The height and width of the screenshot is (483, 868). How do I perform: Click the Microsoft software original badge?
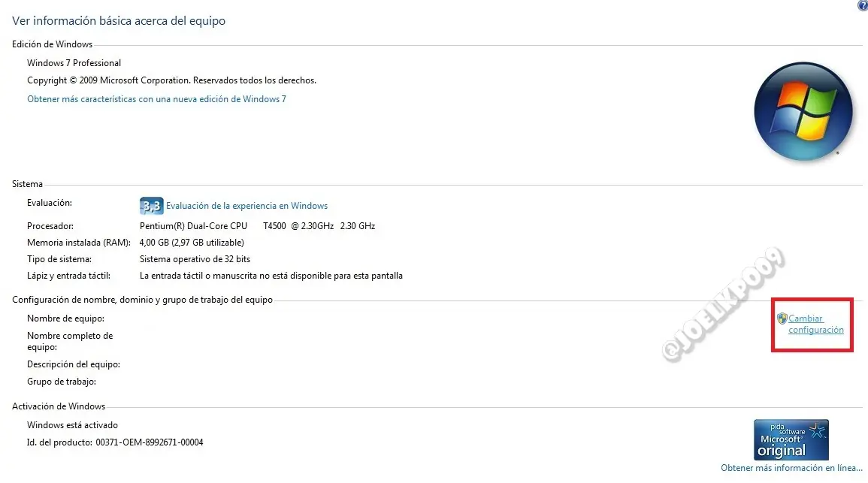coord(791,440)
